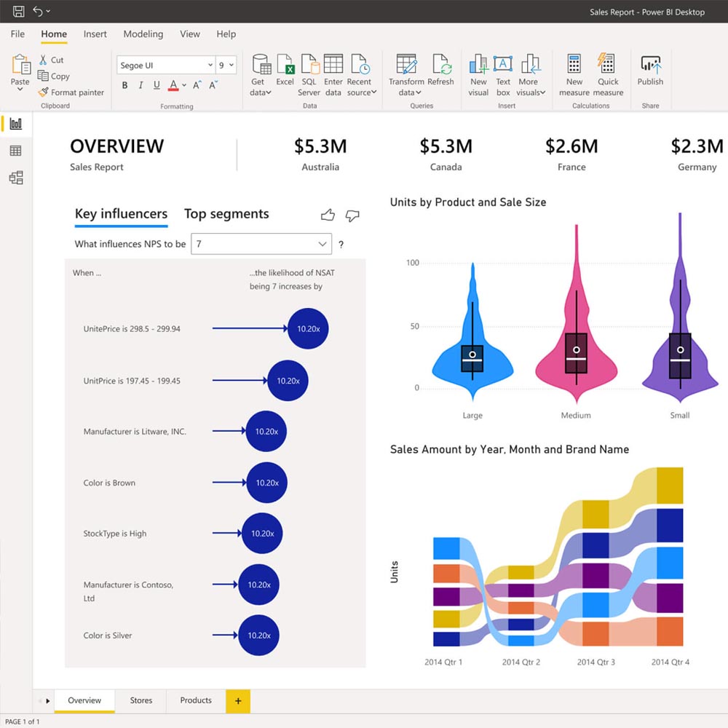This screenshot has height=728, width=728.
Task: Click the Paste clipboard icon
Action: (x=20, y=65)
